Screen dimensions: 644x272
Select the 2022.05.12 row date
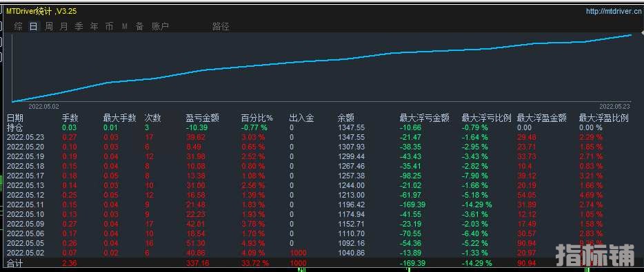point(26,196)
